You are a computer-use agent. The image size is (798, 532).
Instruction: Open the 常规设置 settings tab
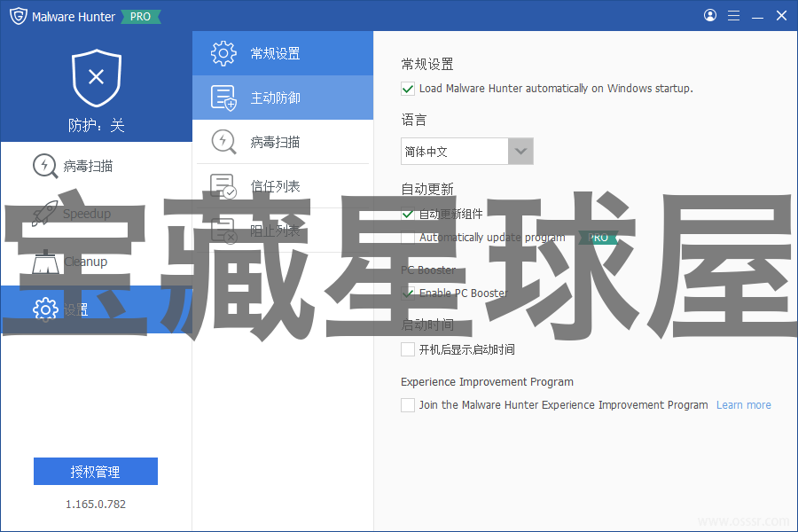pyautogui.click(x=283, y=53)
